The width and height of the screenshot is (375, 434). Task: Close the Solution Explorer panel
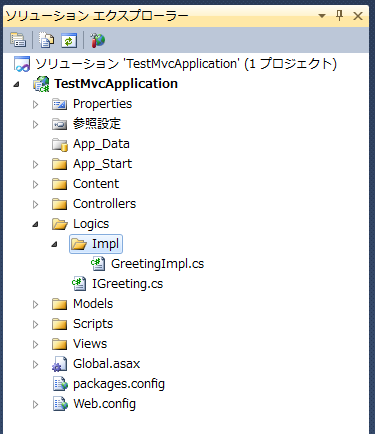(358, 16)
